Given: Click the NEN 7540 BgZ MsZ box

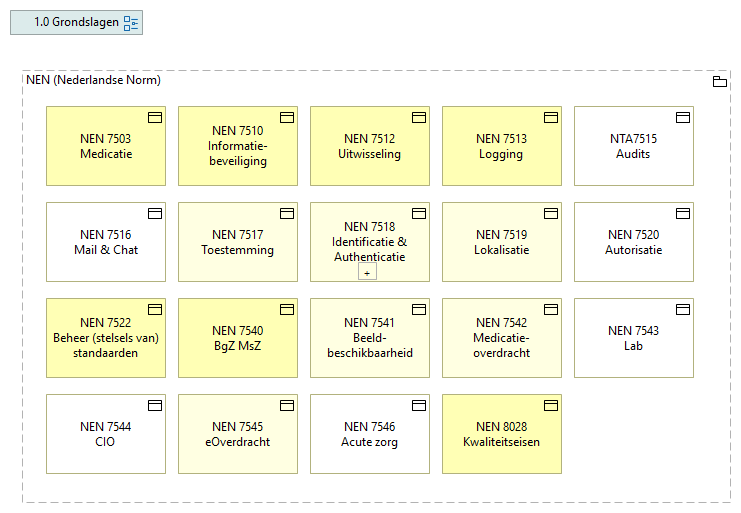Looking at the screenshot, I should tap(238, 339).
